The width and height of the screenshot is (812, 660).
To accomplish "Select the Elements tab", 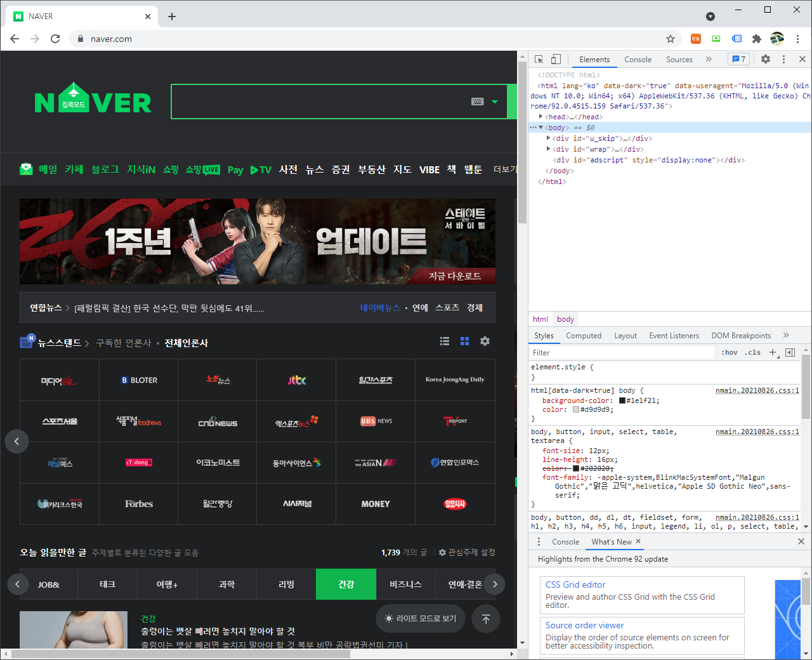I will click(594, 60).
